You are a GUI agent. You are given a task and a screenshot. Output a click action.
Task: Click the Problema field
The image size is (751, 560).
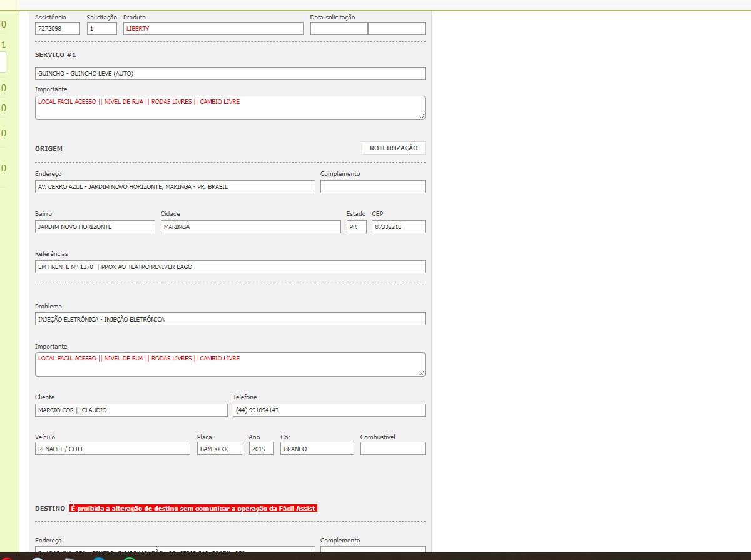230,319
